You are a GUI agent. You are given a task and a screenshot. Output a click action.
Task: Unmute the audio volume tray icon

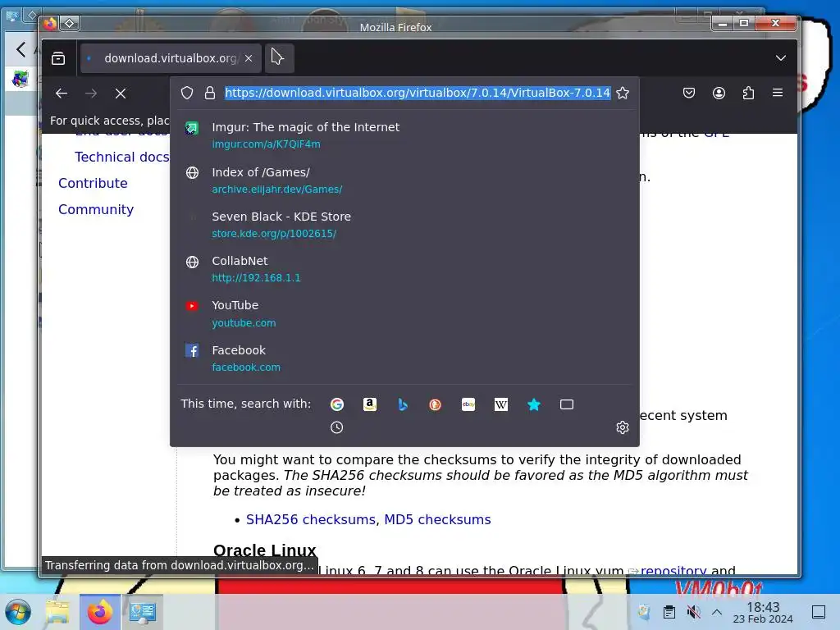[693, 612]
